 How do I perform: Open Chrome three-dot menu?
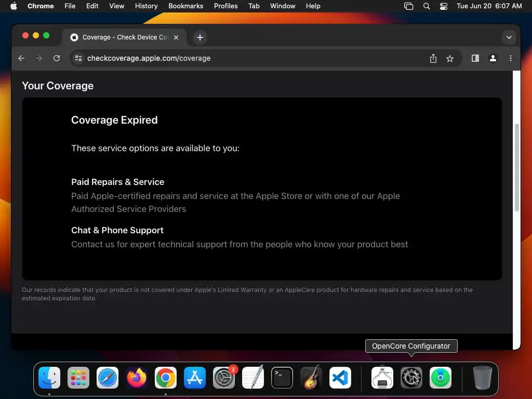(511, 58)
